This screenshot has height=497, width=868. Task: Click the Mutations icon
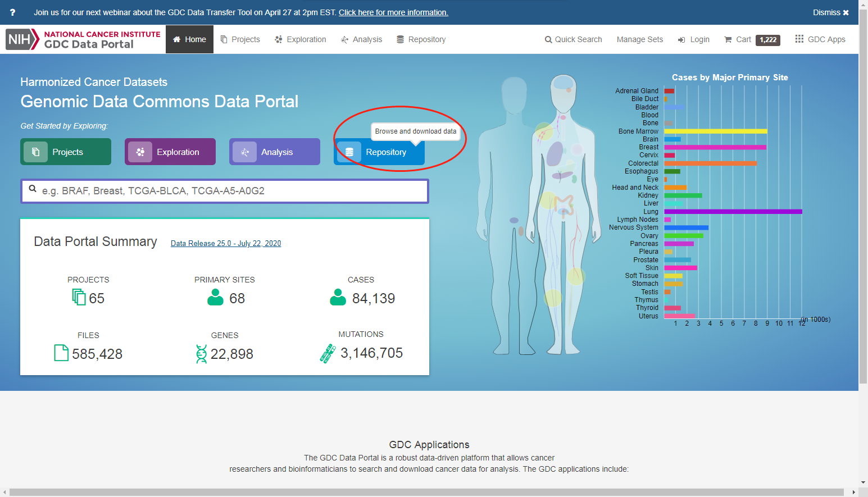[x=328, y=353]
